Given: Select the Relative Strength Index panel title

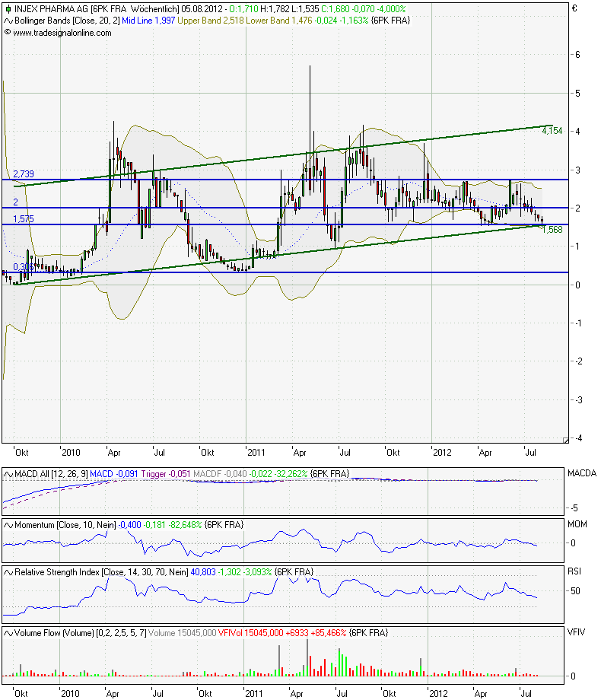Looking at the screenshot, I should [x=101, y=572].
